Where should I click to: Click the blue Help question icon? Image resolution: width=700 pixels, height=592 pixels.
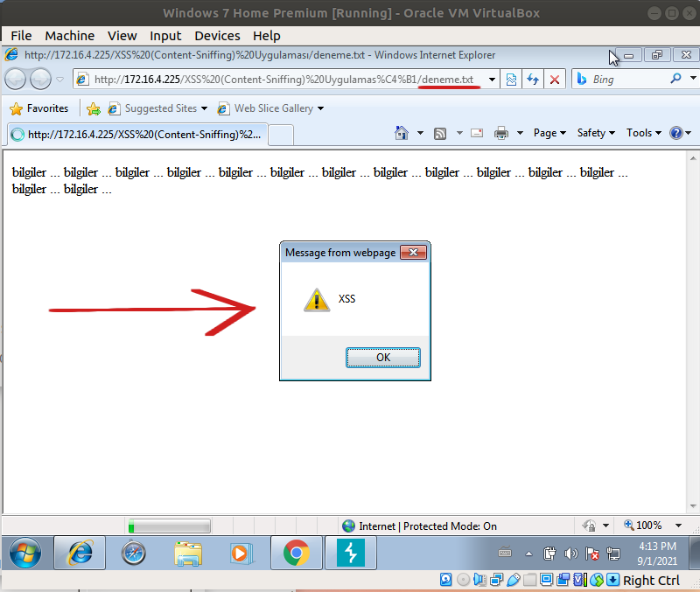point(676,133)
